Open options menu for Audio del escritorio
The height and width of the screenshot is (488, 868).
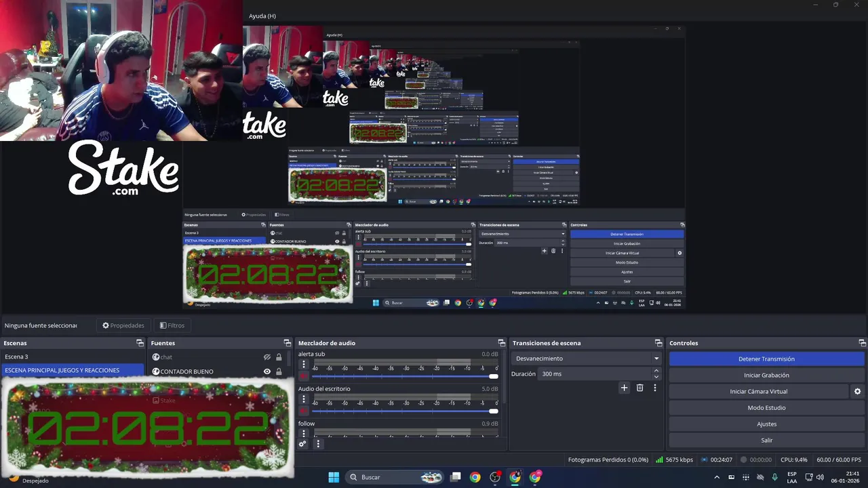coord(304,399)
